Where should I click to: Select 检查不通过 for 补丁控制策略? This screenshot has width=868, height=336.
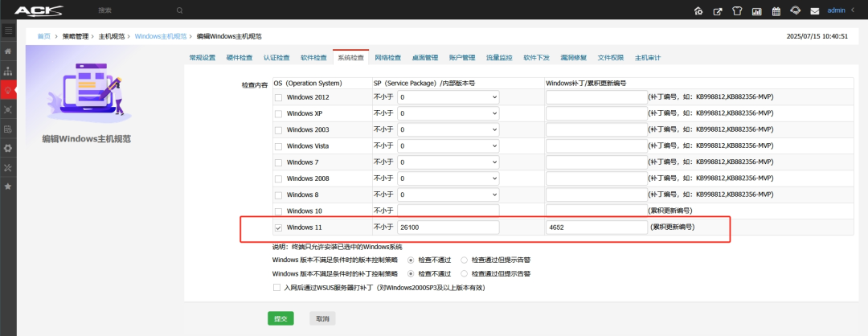[x=411, y=274]
